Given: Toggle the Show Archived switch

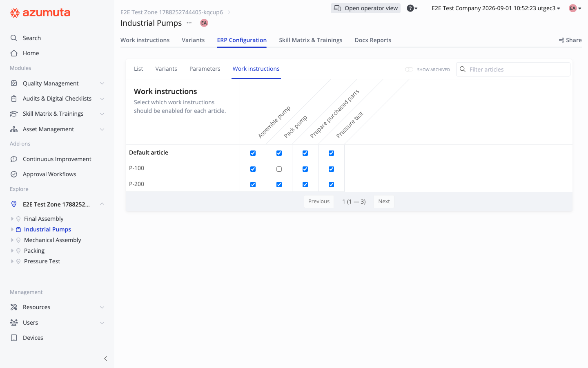Looking at the screenshot, I should (x=409, y=70).
